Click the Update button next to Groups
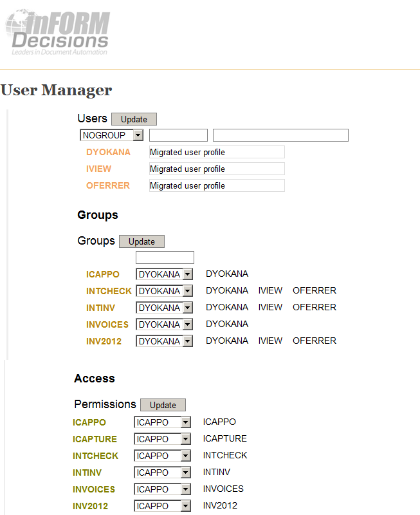Image resolution: width=420 pixels, height=515 pixels. (x=142, y=241)
